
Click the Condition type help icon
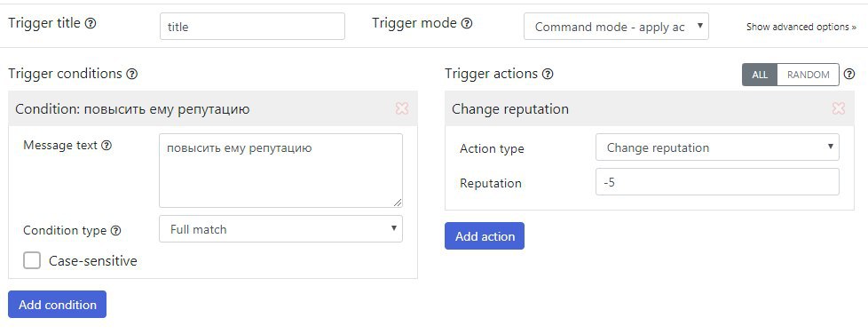click(115, 230)
